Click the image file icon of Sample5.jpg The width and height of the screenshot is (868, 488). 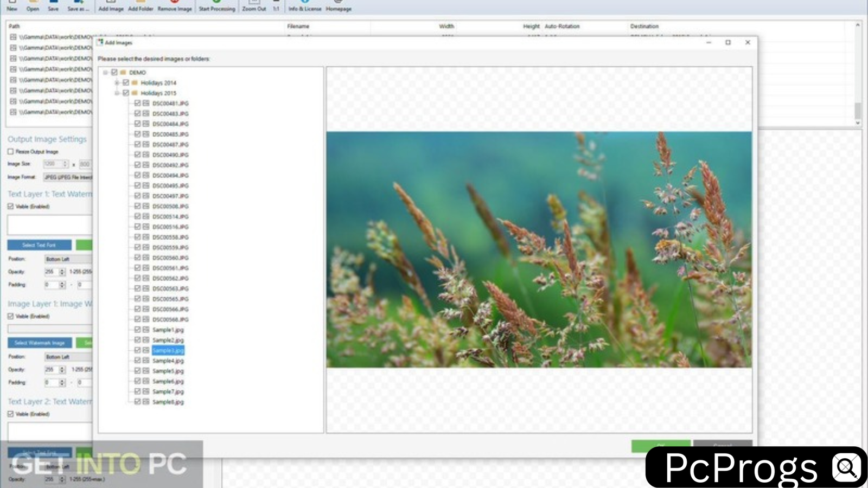(x=146, y=371)
